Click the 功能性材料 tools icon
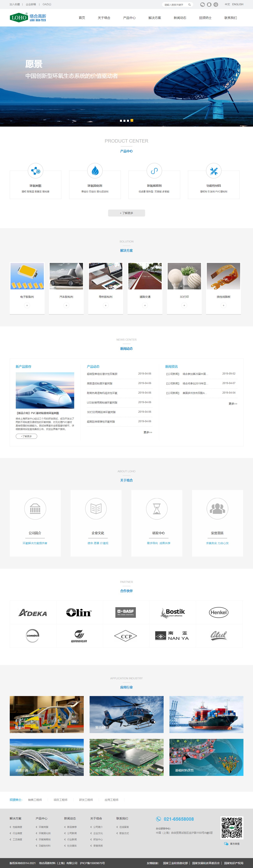Screen dimensions: 253x868 click(x=214, y=171)
